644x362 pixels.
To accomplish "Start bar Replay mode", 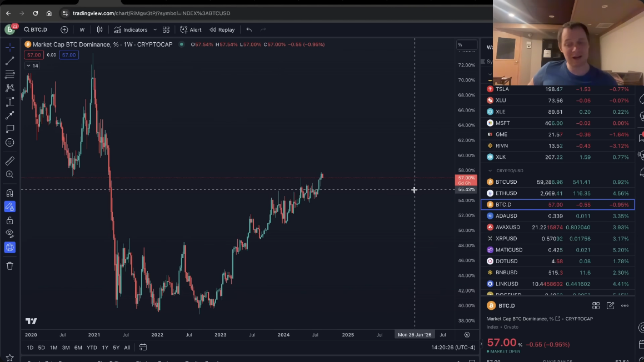I will (x=222, y=29).
